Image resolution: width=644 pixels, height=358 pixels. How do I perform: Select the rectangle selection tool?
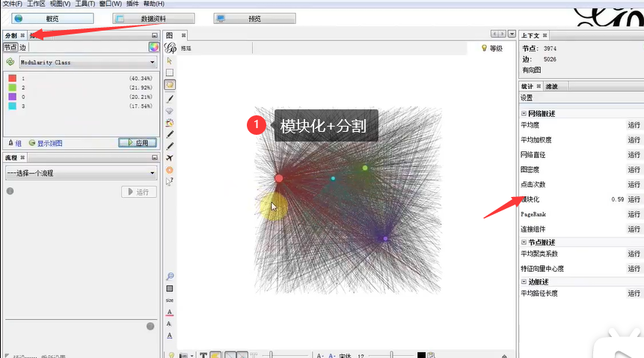(x=170, y=73)
